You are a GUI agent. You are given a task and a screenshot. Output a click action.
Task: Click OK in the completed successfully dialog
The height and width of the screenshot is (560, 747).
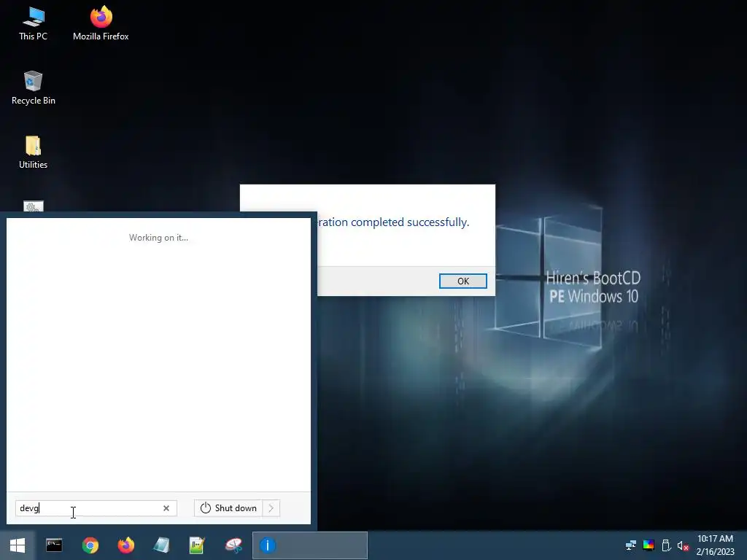(463, 281)
